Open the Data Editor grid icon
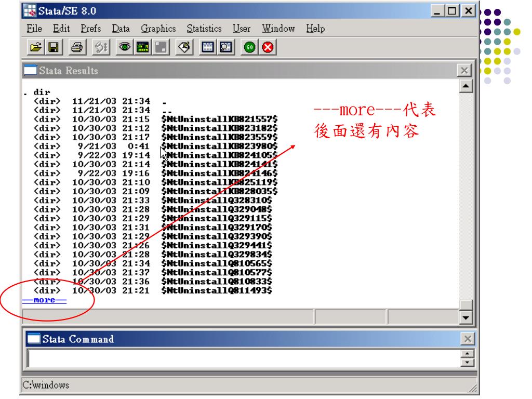This screenshot has width=532, height=399. [x=208, y=47]
